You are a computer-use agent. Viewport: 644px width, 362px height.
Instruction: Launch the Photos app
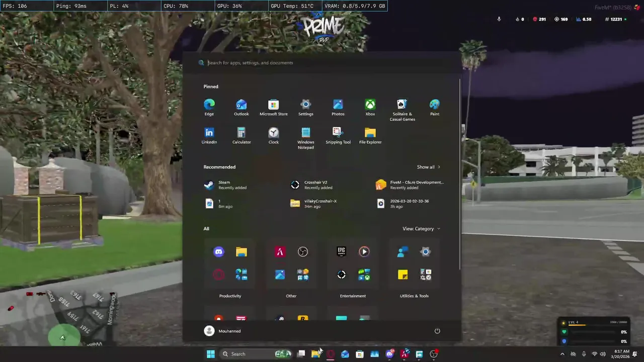point(338,108)
